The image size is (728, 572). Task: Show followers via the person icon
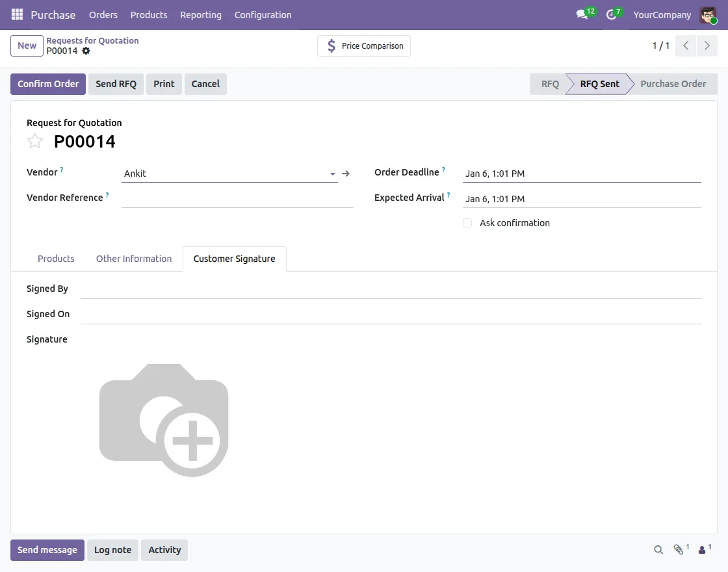[x=702, y=550]
